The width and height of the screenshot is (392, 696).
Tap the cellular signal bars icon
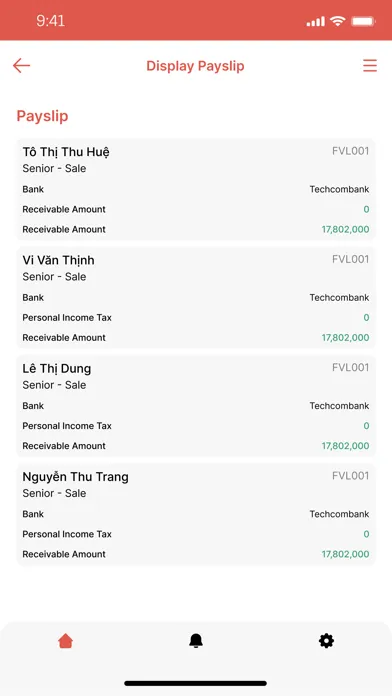316,21
